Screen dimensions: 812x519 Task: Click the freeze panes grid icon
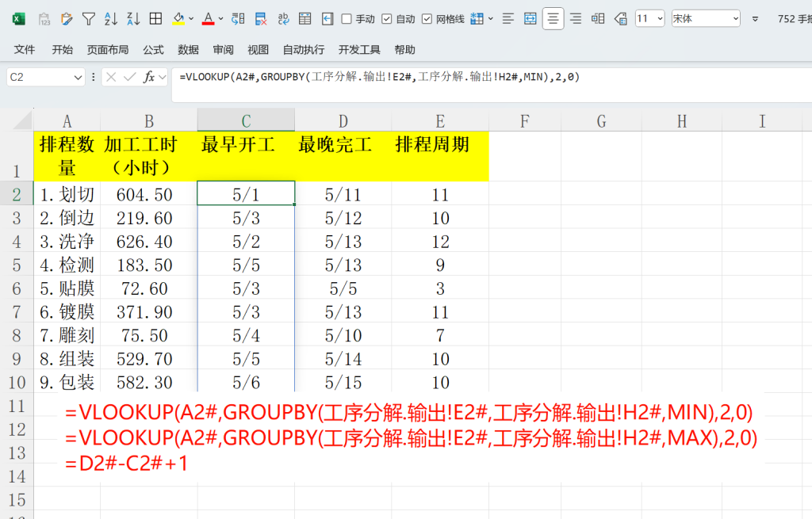pyautogui.click(x=477, y=19)
